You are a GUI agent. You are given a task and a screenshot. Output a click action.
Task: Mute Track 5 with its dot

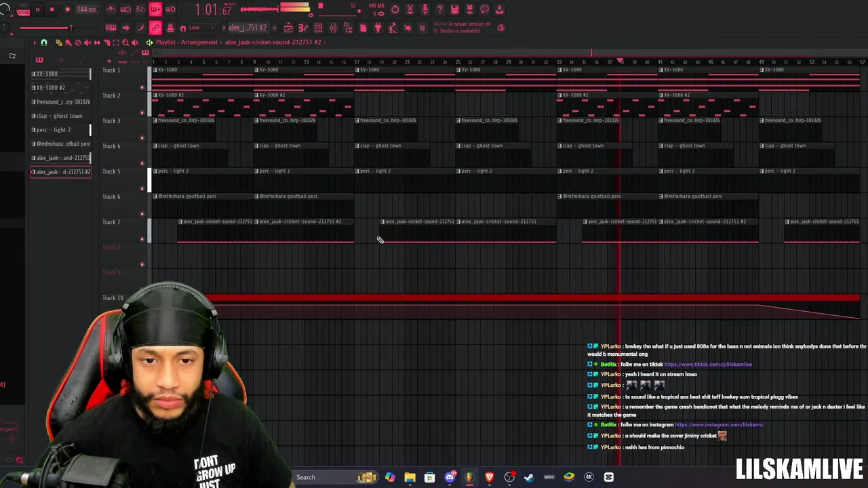[x=142, y=188]
